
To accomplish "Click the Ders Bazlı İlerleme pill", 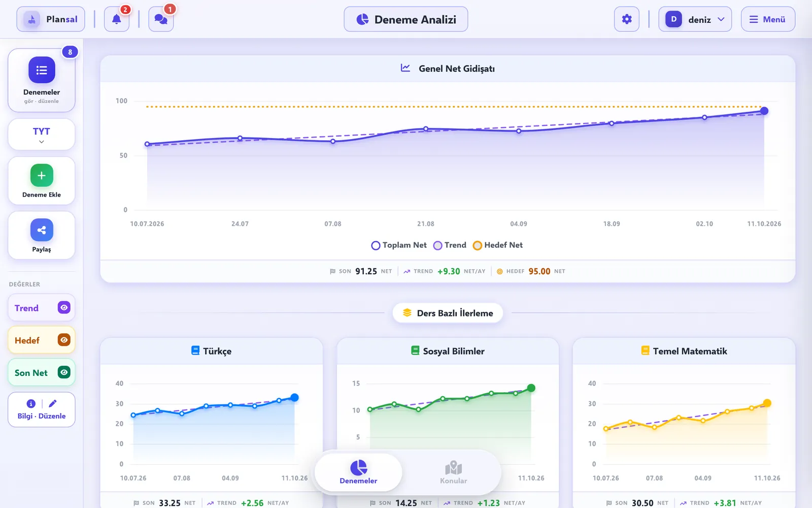I will pos(448,313).
